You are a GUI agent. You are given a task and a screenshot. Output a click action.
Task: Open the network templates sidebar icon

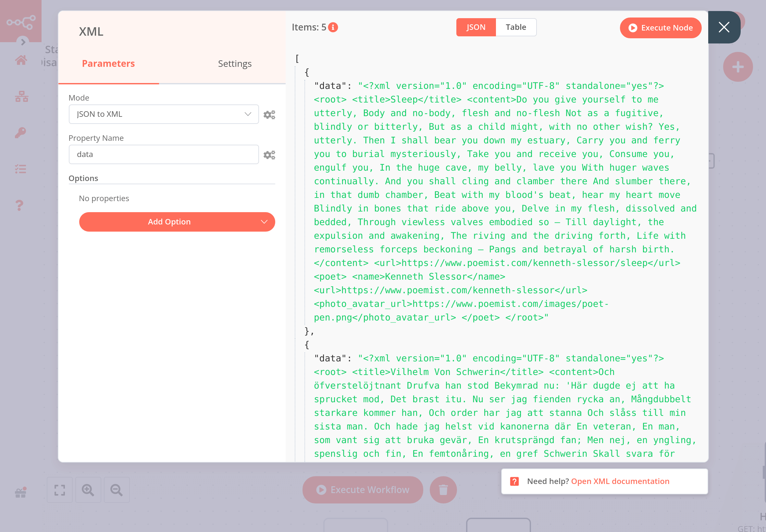pos(21,97)
